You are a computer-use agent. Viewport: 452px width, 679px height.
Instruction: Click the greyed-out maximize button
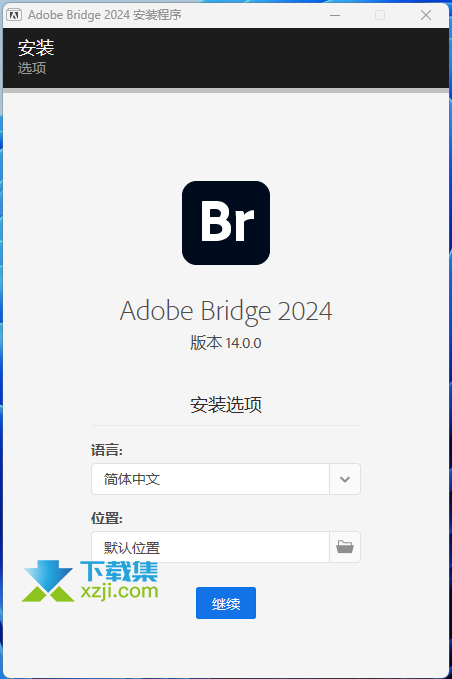click(380, 15)
